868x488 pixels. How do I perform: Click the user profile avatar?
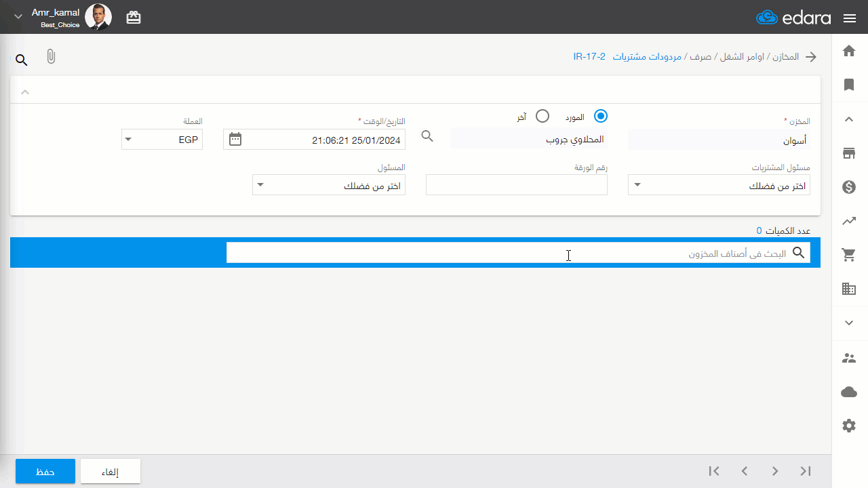tap(98, 17)
